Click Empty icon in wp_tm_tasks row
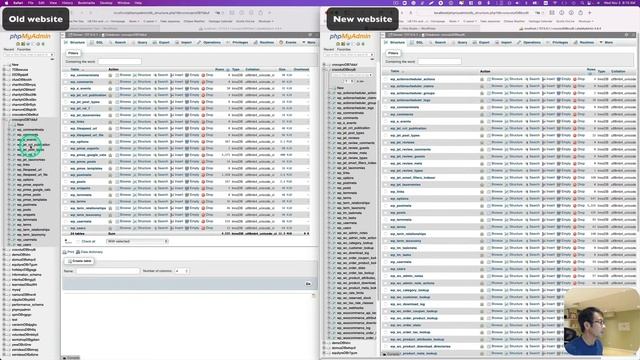This screenshot has width=640, height=360. (x=558, y=255)
